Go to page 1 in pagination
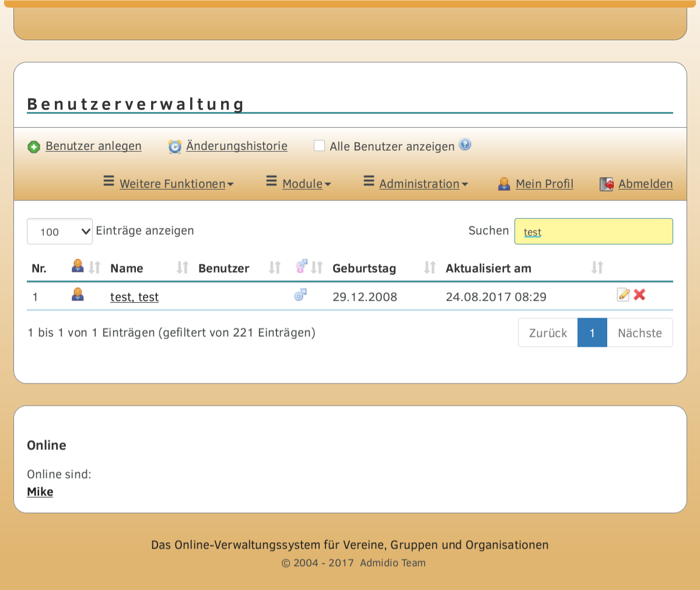700x590 pixels. coord(592,333)
